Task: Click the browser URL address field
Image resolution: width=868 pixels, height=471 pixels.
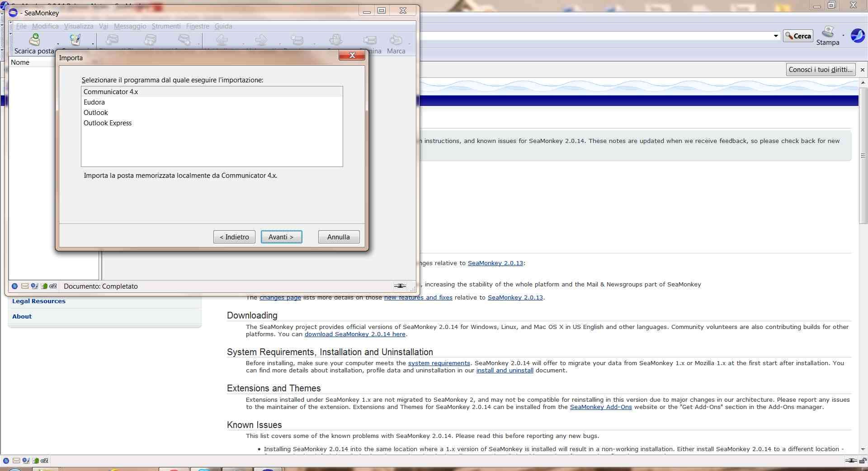Action: point(595,36)
